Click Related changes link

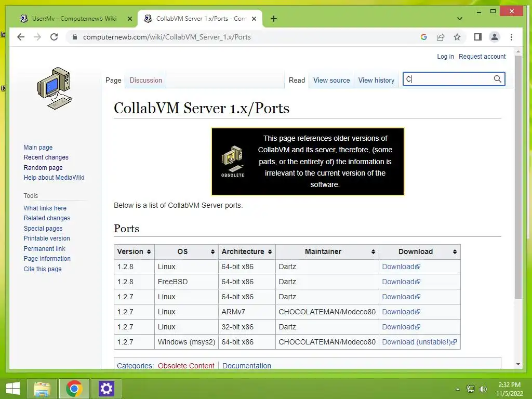[47, 218]
